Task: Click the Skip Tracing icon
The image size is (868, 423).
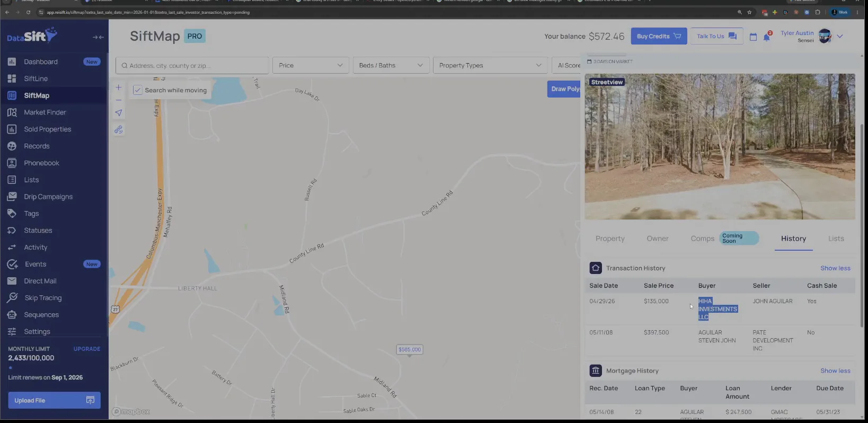Action: click(12, 298)
